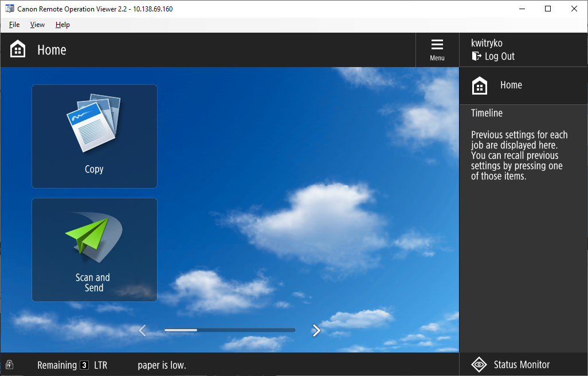The image size is (588, 376).
Task: Launch Scan and Send
Action: pyautogui.click(x=94, y=249)
